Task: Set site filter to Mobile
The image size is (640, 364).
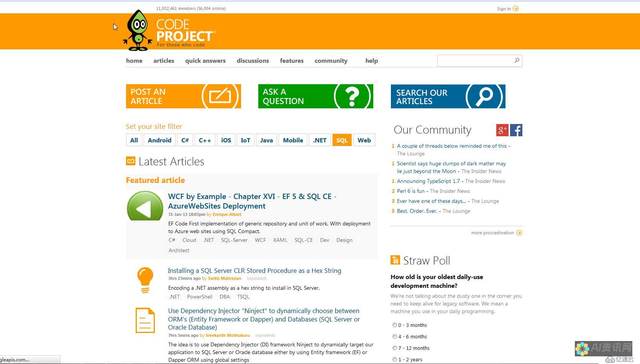Action: pos(293,140)
